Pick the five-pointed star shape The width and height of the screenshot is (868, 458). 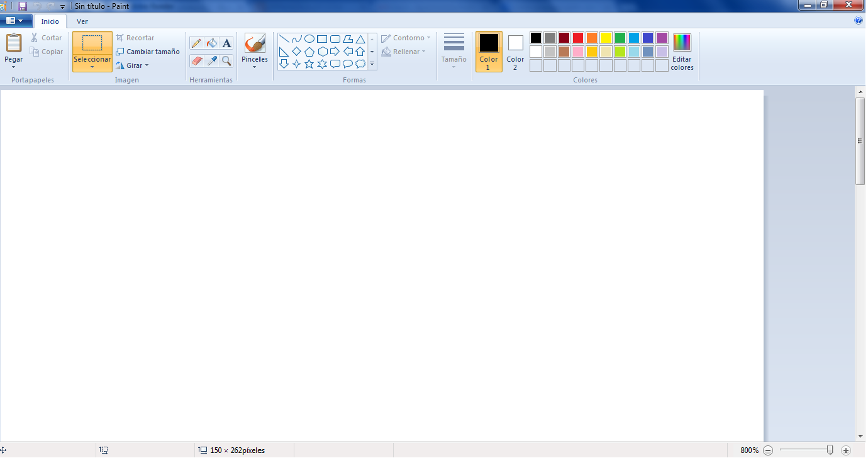pos(309,63)
